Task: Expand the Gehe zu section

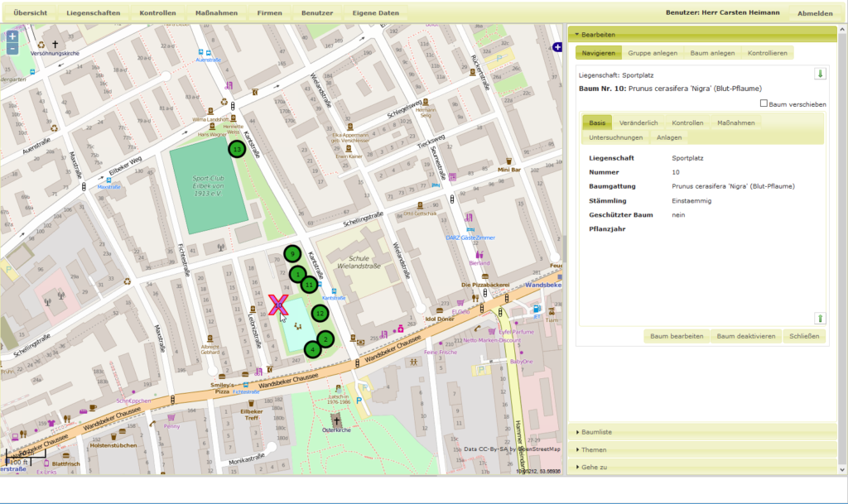Action: point(594,467)
